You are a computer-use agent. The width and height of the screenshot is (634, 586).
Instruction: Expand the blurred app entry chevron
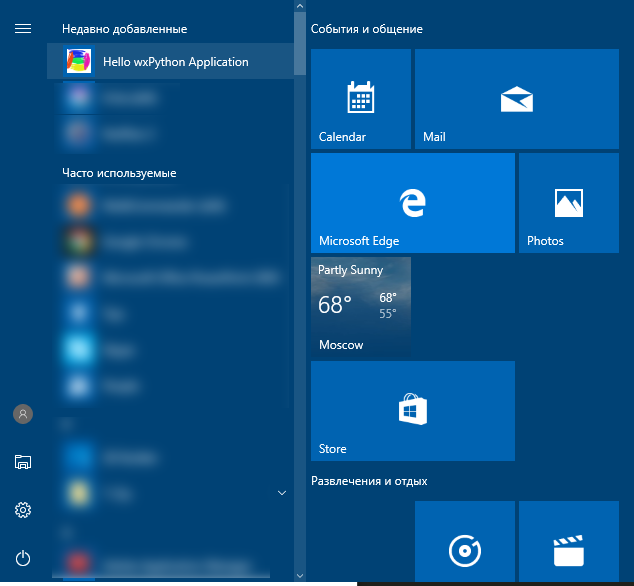coord(282,493)
